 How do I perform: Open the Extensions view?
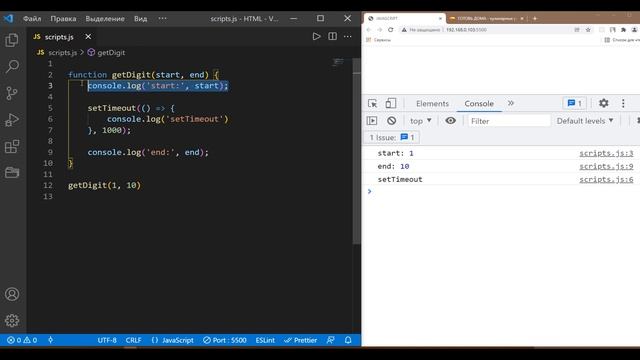point(12,146)
